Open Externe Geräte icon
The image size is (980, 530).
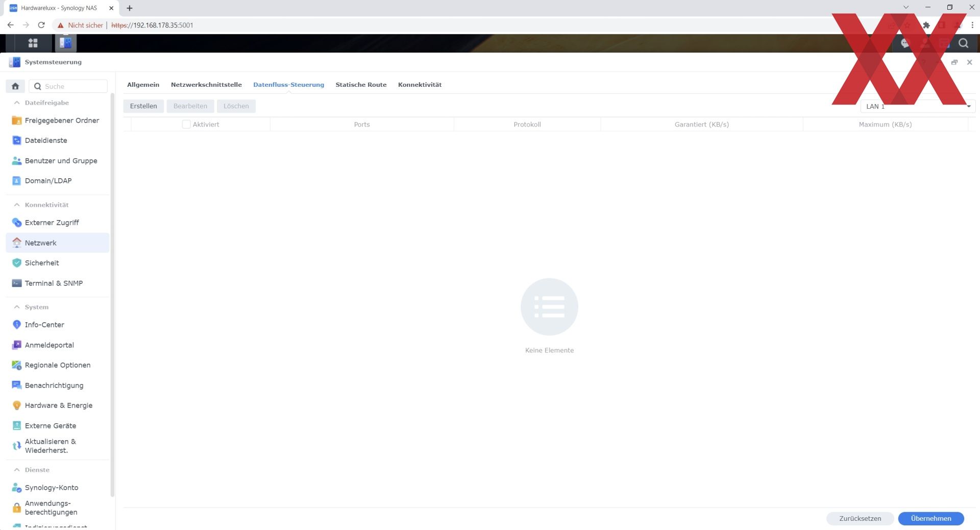pos(17,426)
